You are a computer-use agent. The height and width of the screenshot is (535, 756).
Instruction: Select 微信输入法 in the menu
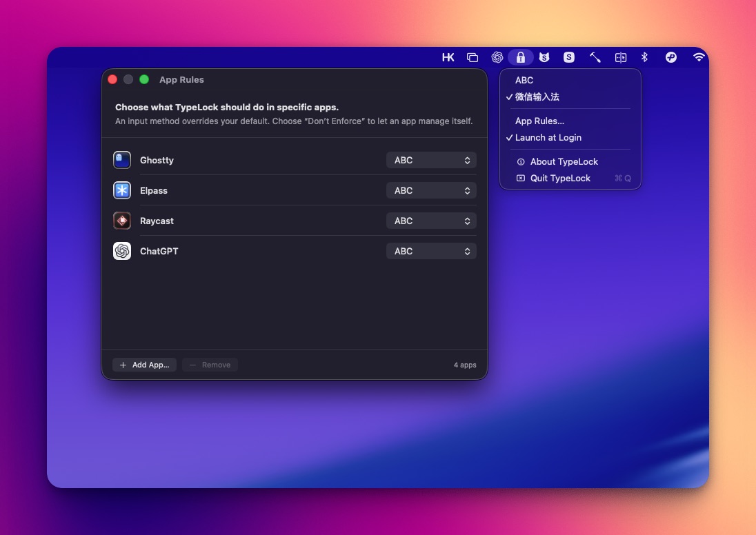pos(570,97)
